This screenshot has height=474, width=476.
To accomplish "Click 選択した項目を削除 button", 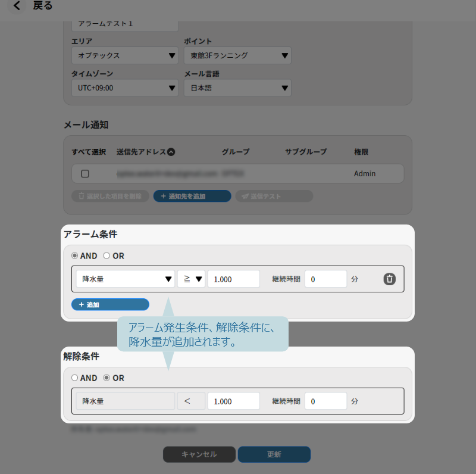I will (110, 196).
